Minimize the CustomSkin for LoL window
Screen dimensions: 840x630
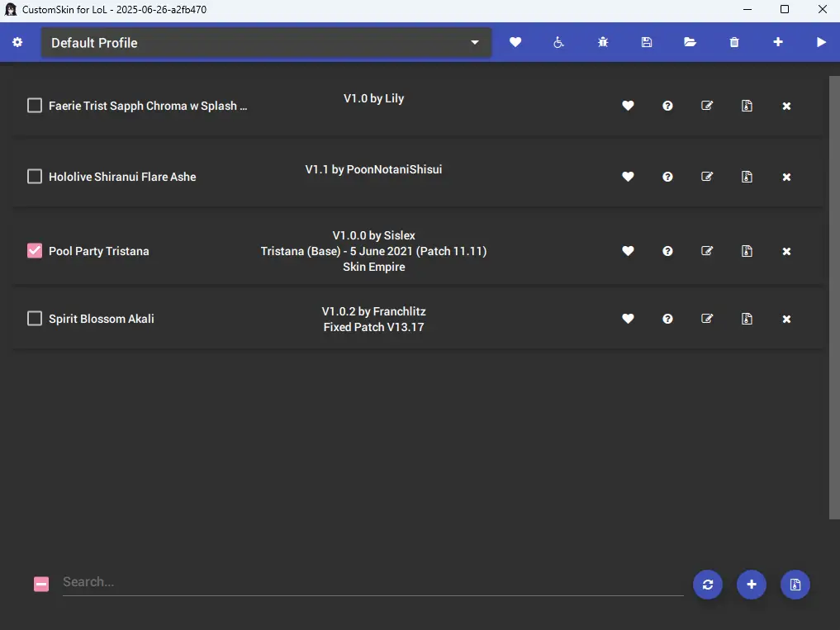747,9
